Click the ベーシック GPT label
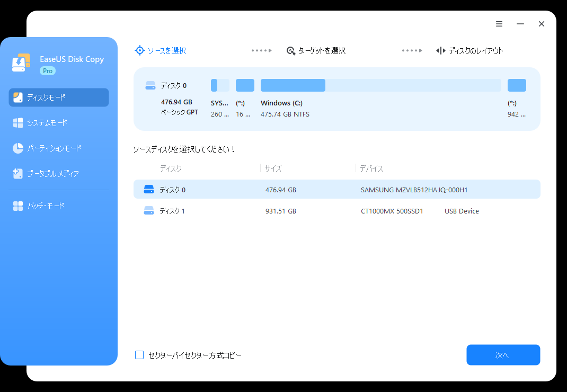567x392 pixels. [x=179, y=112]
